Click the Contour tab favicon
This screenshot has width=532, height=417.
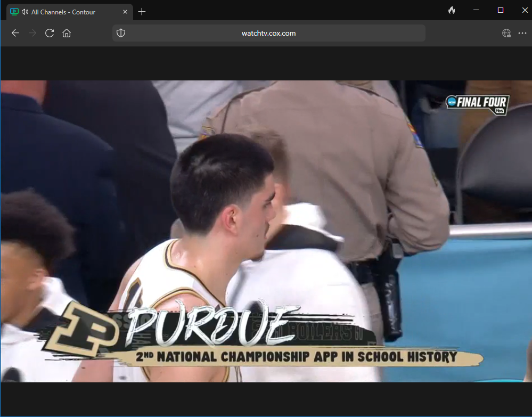14,12
